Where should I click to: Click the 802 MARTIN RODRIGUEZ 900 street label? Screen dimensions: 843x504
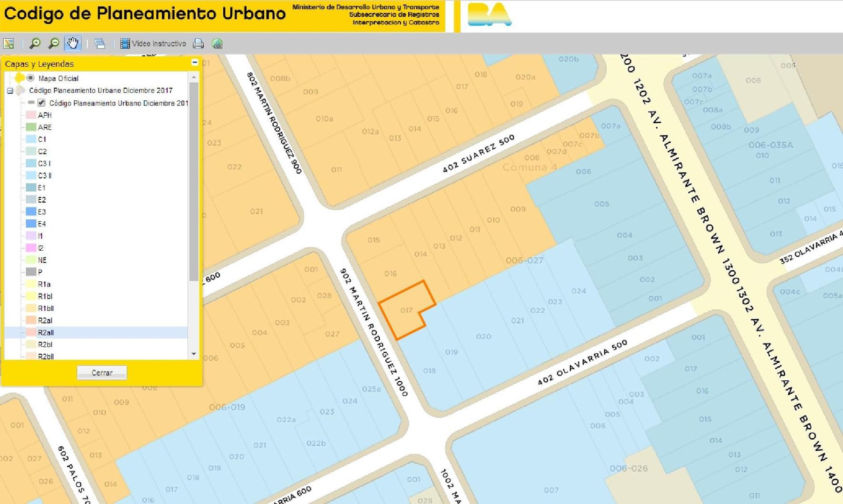click(274, 123)
